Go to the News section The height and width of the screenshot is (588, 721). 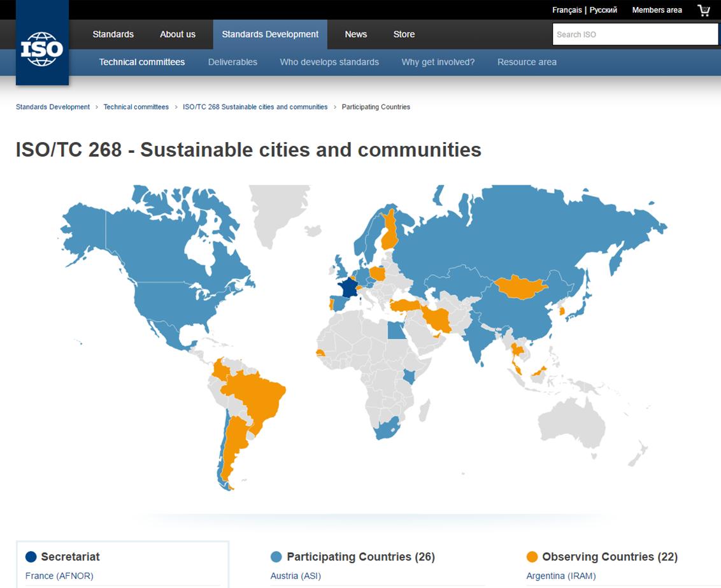pos(355,34)
